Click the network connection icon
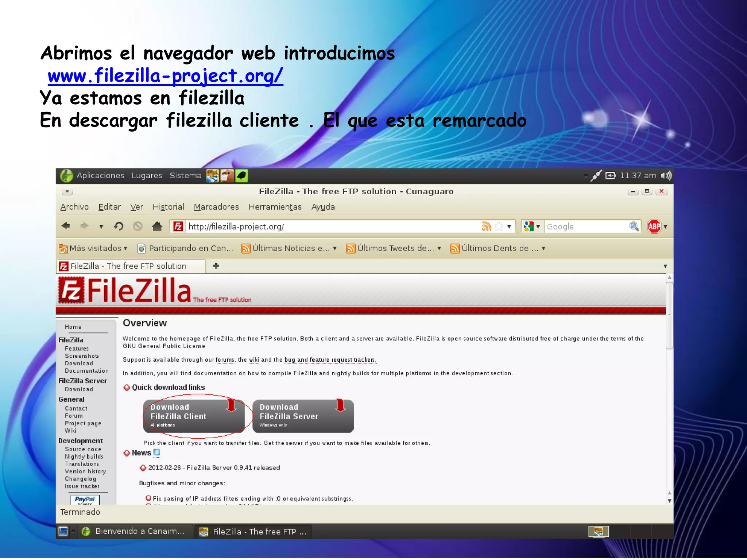Screen dimensions: 747x560 (596, 176)
